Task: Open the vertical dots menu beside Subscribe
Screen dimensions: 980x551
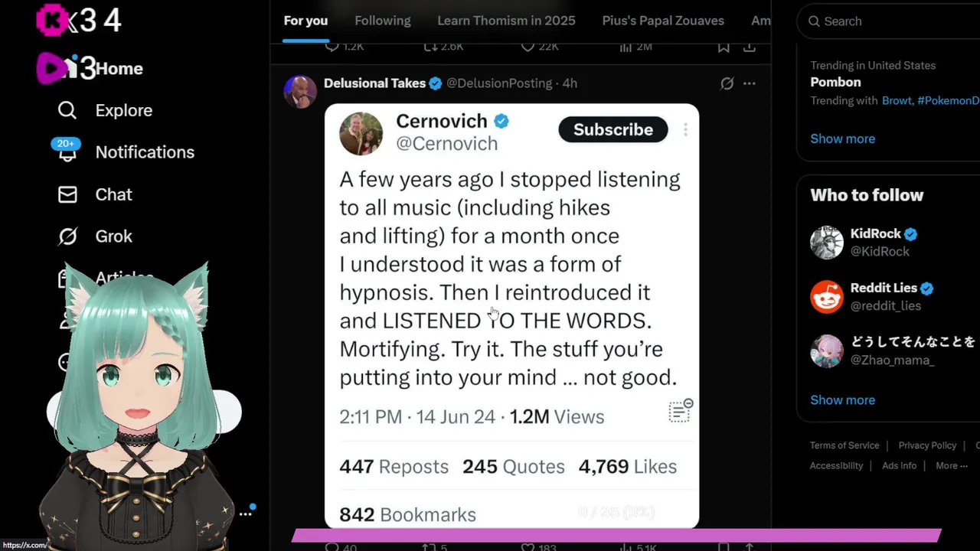Action: tap(685, 130)
